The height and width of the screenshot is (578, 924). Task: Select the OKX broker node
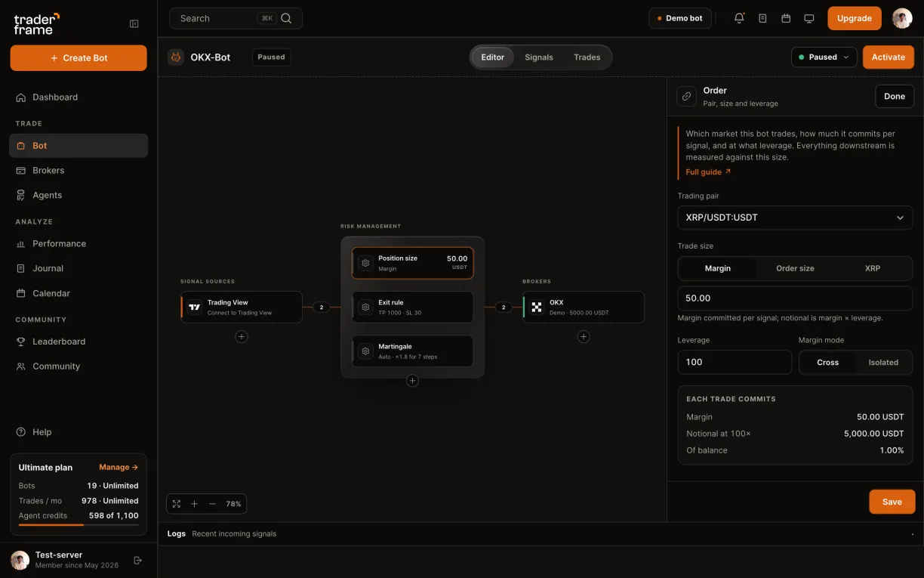pos(584,308)
